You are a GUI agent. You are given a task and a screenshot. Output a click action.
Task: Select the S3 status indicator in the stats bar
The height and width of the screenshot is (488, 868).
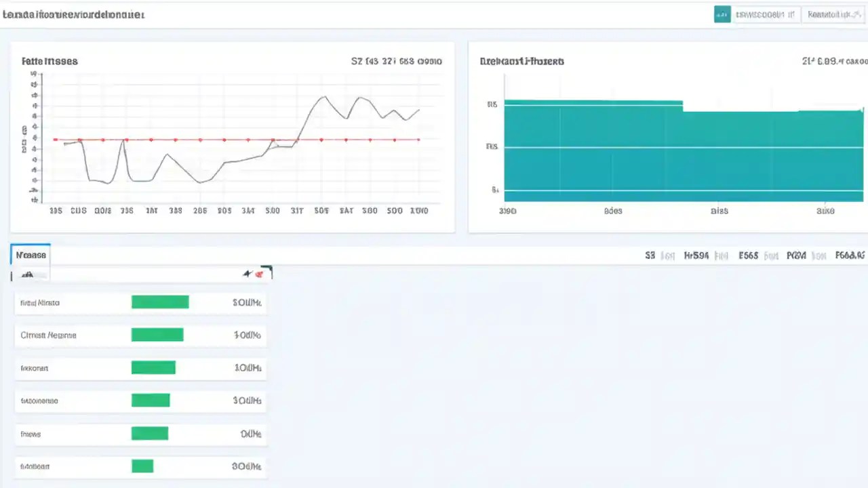(x=650, y=256)
